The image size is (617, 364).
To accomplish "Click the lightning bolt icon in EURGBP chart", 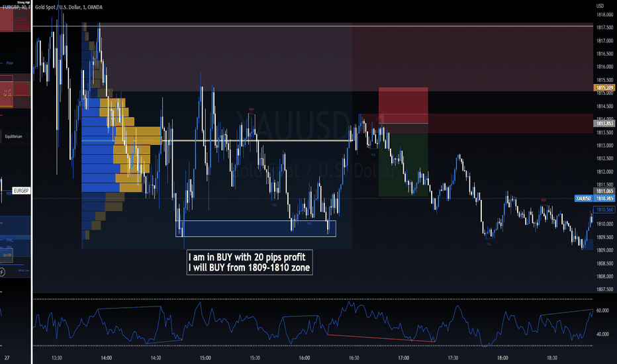I will click(2, 271).
